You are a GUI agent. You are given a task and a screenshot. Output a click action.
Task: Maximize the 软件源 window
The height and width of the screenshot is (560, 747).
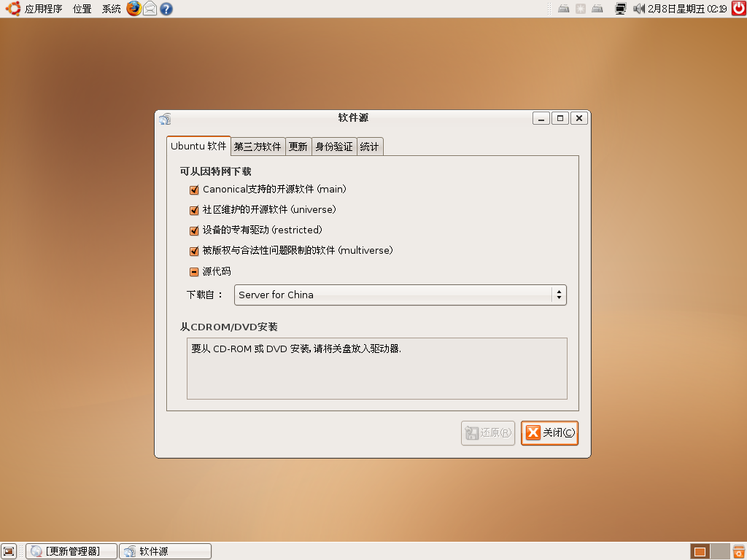coord(560,118)
